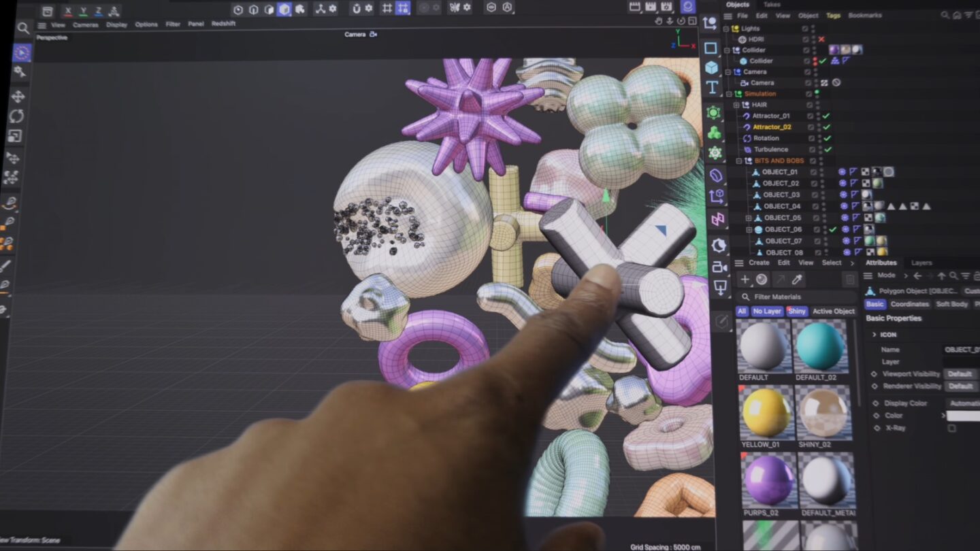Open the Tags menu in Object Manager
Screen dimensions: 980x551
click(x=833, y=16)
